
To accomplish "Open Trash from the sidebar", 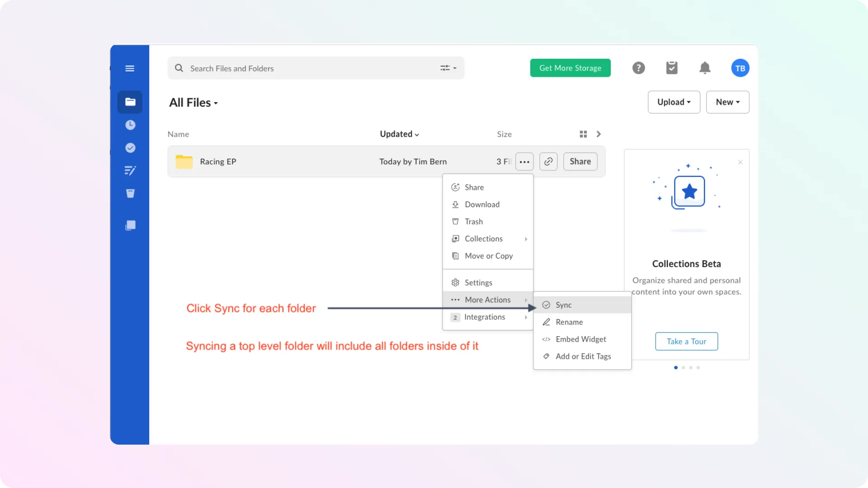I will tap(130, 193).
